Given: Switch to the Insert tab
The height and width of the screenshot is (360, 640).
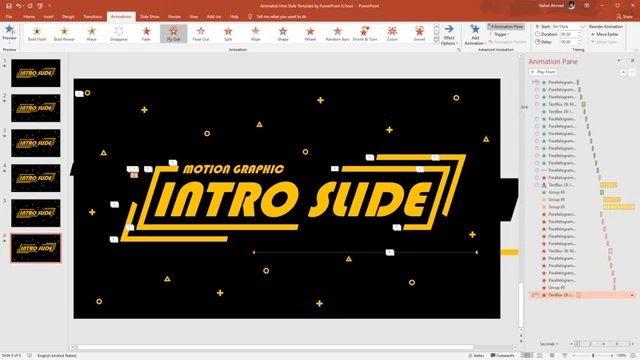Looking at the screenshot, I should 48,17.
